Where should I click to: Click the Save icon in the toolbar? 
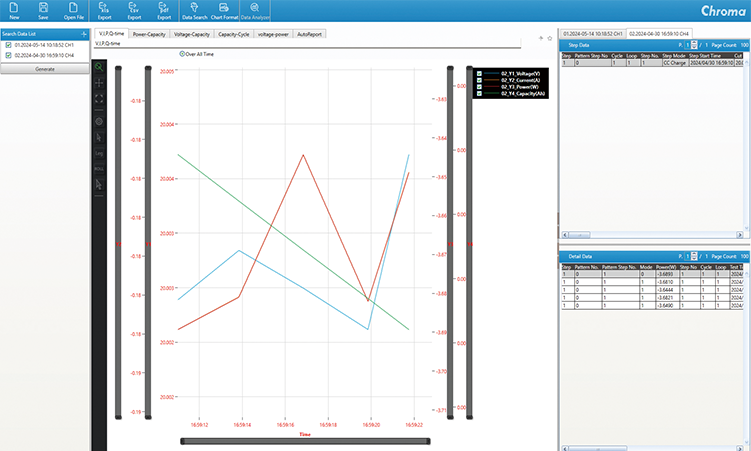43,10
